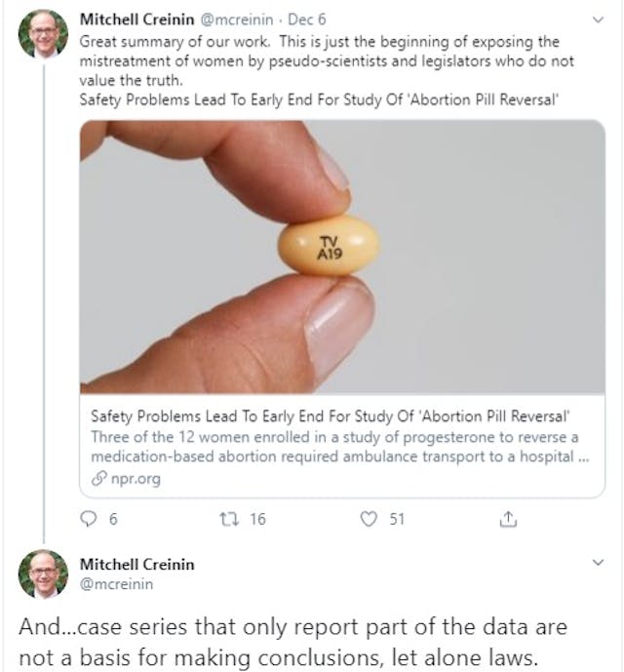Click the share upload icon

click(x=507, y=520)
